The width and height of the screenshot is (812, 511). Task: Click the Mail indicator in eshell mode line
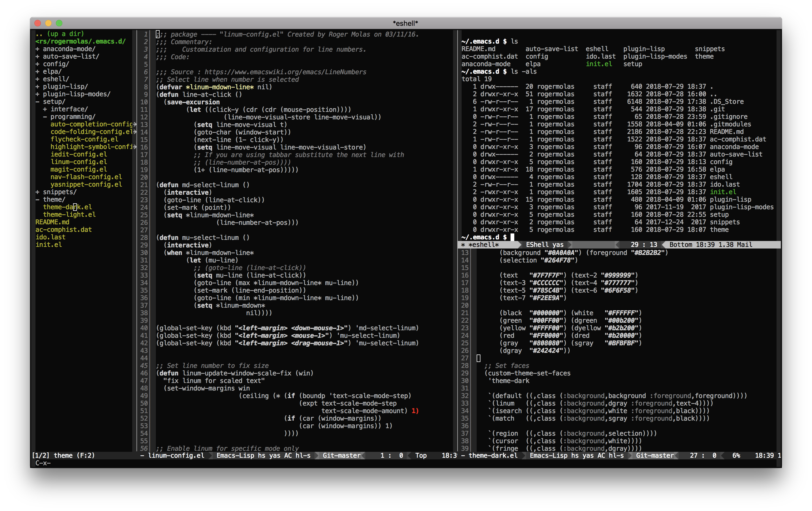tap(745, 245)
